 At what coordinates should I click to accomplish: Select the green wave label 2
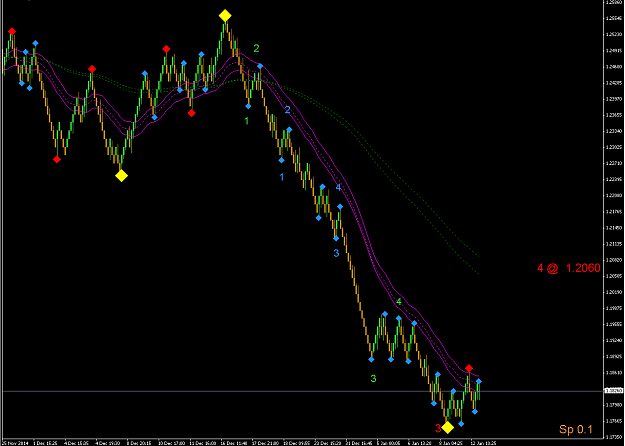[256, 48]
